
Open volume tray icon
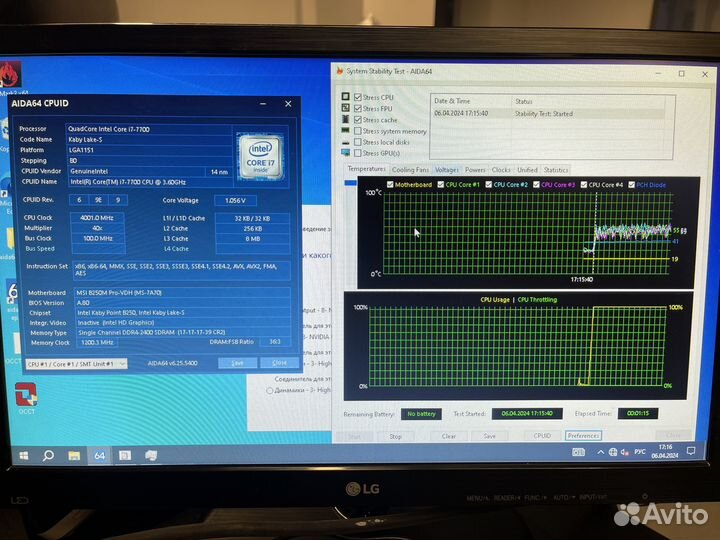tap(625, 452)
